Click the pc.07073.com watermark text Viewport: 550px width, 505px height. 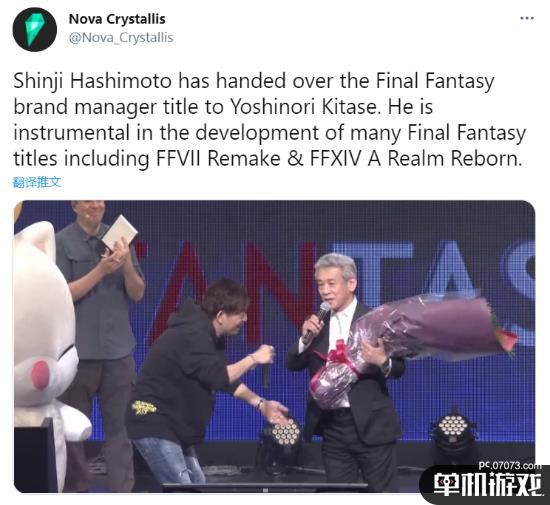pos(507,465)
